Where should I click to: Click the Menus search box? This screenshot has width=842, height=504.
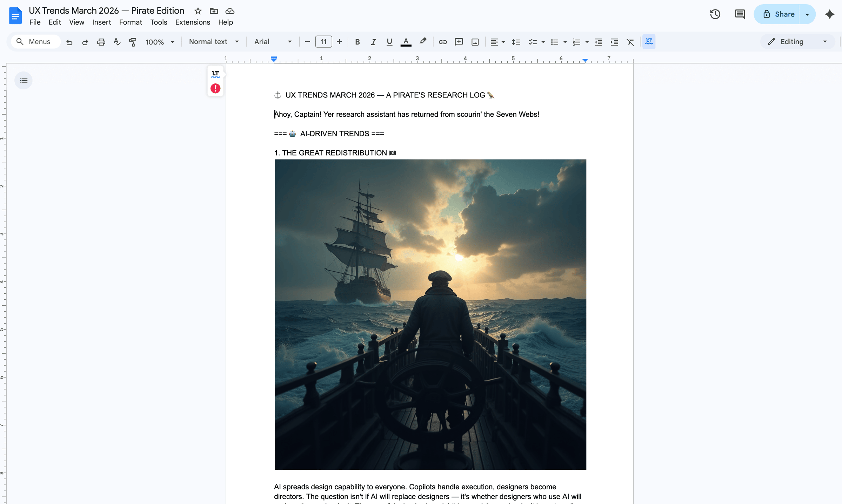36,42
